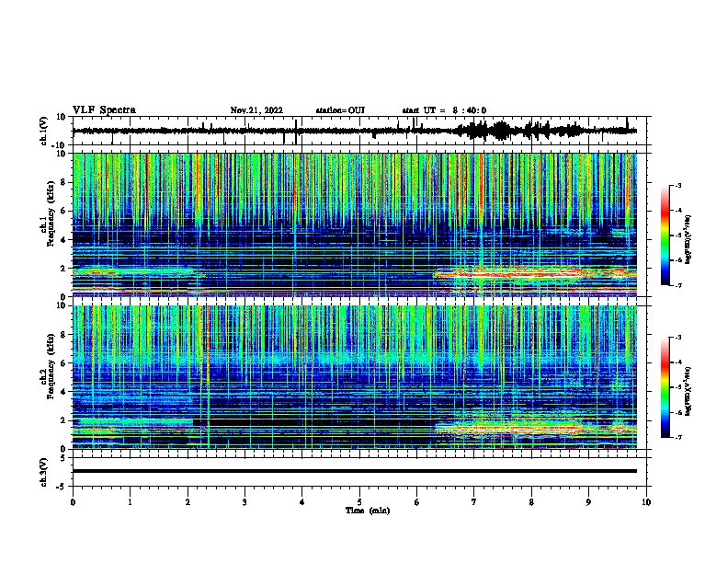Click time tick label "9" on x-axis
Image resolution: width=728 pixels, height=563 pixels.
coord(588,502)
